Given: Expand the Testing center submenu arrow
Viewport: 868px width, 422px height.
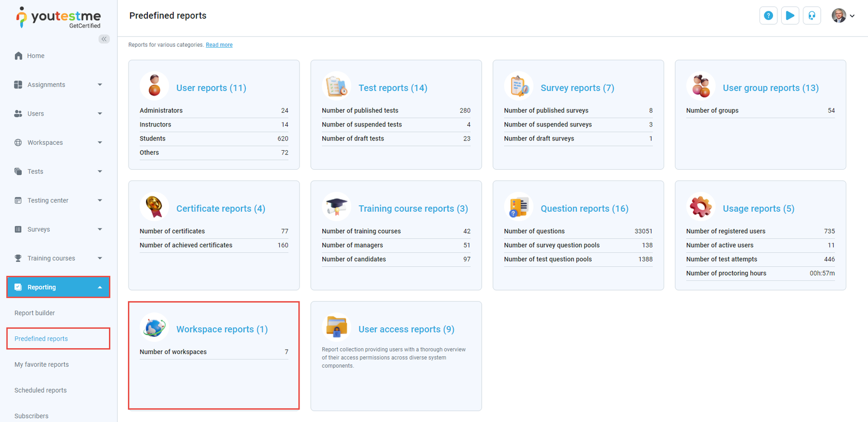Looking at the screenshot, I should [100, 200].
